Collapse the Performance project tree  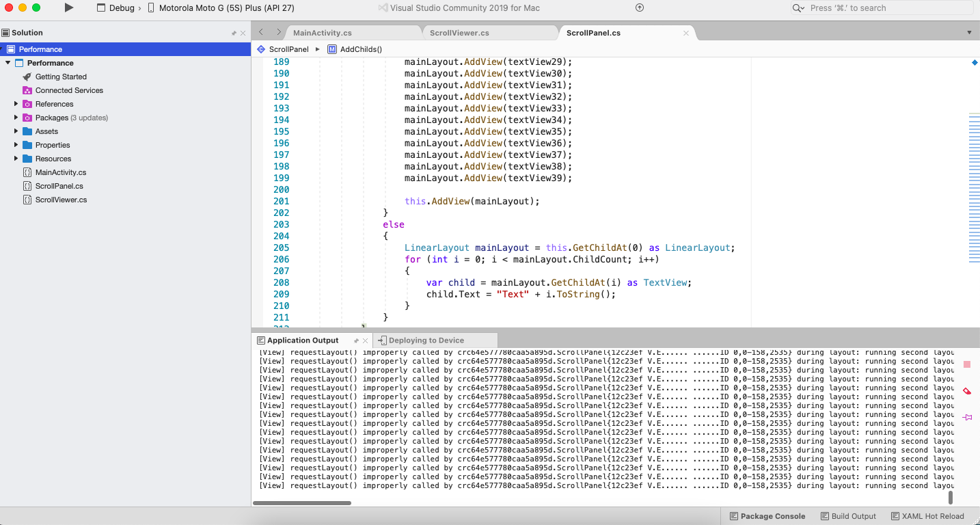click(8, 62)
